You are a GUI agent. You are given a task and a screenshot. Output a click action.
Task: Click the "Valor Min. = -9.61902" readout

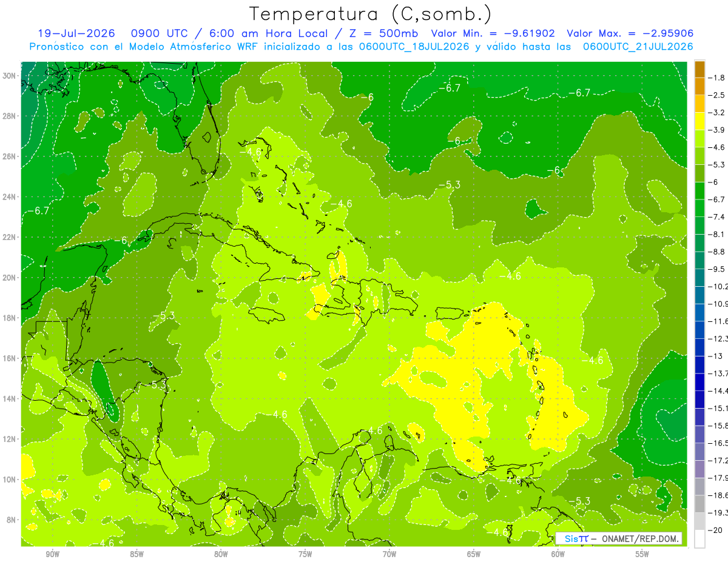(x=493, y=33)
